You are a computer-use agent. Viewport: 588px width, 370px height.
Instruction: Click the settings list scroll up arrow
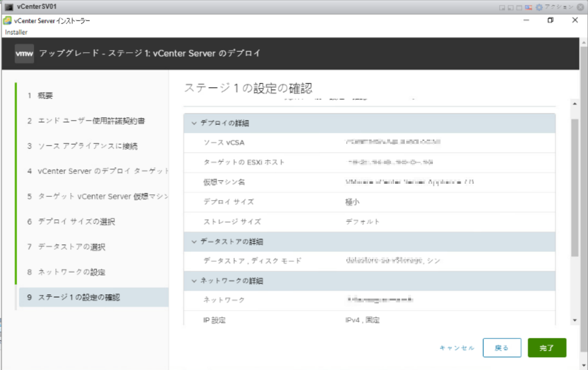point(575,104)
